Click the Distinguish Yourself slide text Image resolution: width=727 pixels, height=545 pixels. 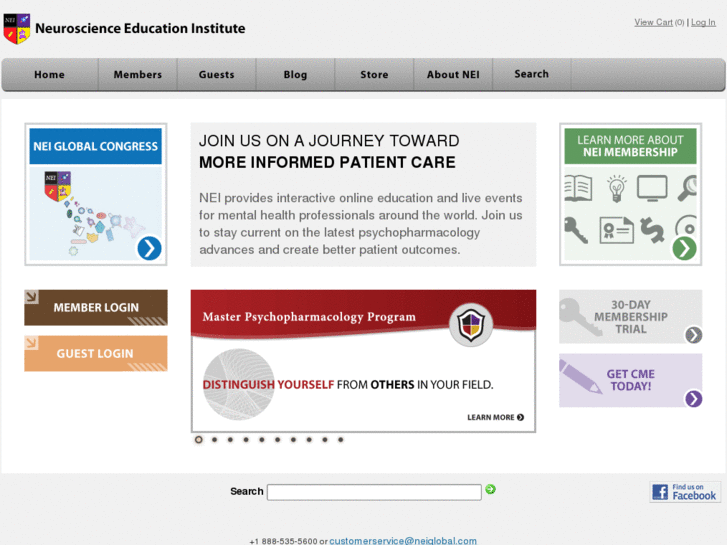[348, 385]
